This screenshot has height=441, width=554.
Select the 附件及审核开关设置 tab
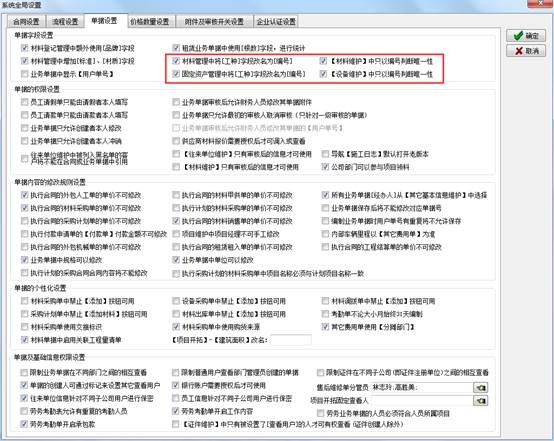coord(214,22)
